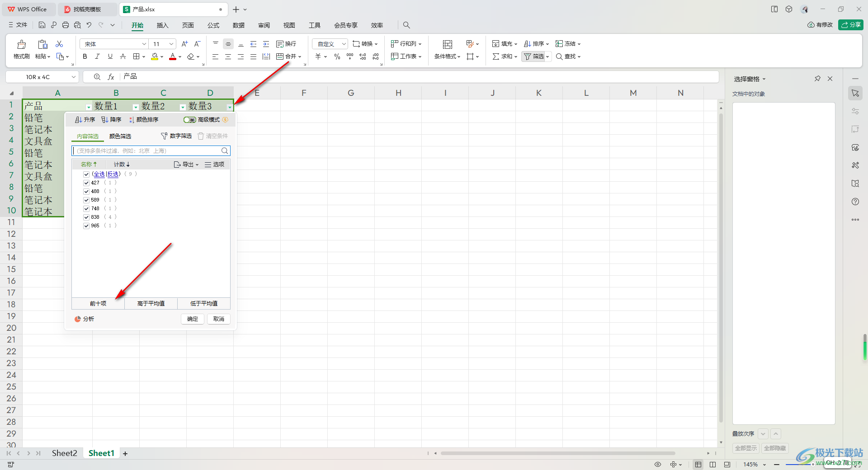
Task: Click the center horizontal align icon
Action: point(228,56)
